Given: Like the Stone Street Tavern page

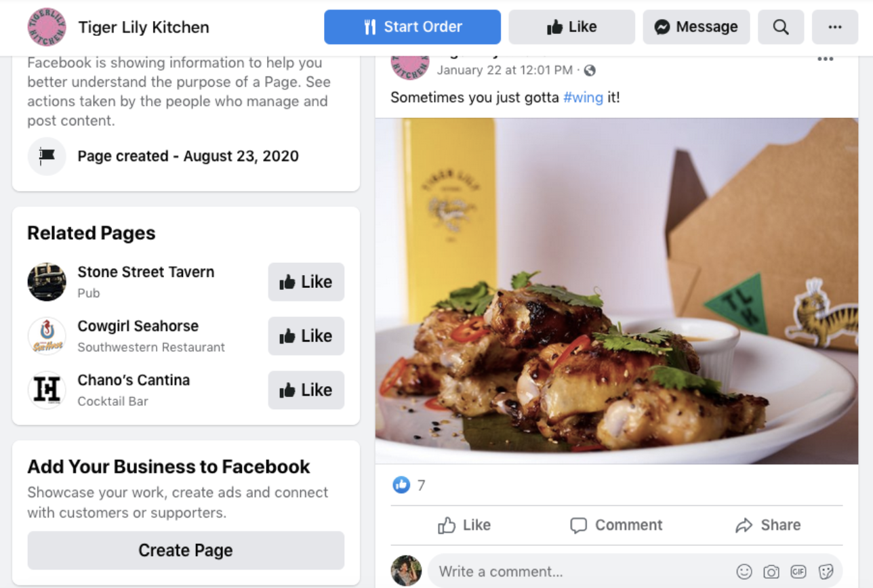Looking at the screenshot, I should (x=306, y=282).
